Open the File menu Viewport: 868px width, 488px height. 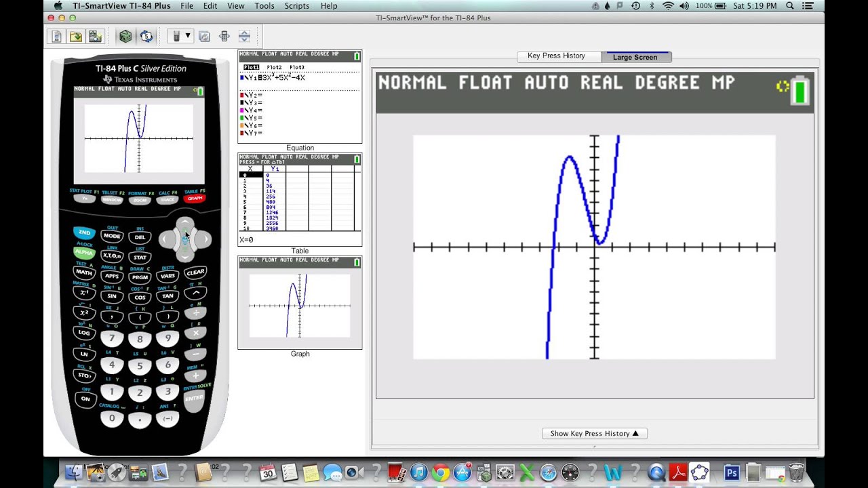click(x=186, y=6)
